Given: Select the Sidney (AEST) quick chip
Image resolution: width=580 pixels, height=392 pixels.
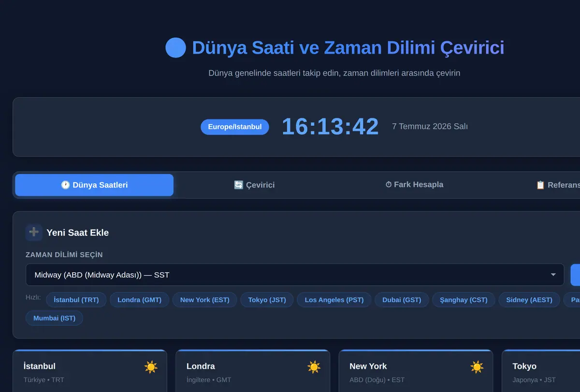Looking at the screenshot, I should 529,300.
